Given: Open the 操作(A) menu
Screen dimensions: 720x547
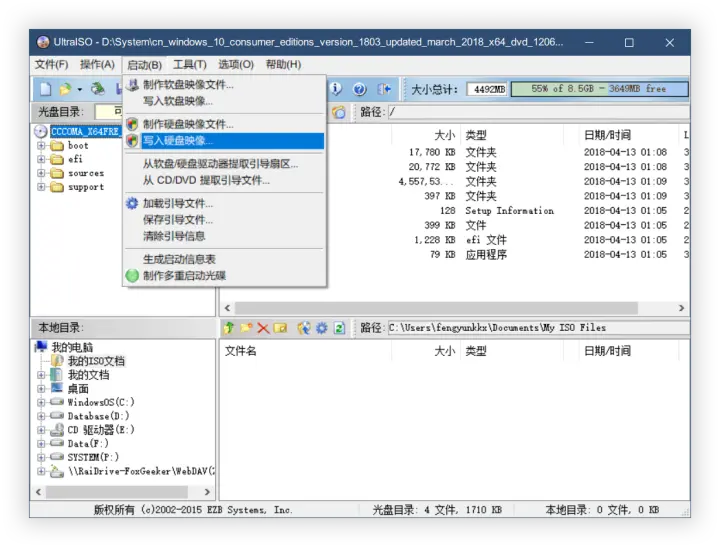Looking at the screenshot, I should (x=97, y=64).
